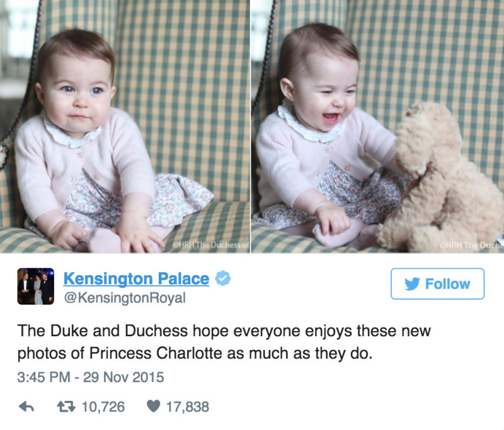Open the Kensington Palace name link
This screenshot has width=504, height=430.
(136, 278)
